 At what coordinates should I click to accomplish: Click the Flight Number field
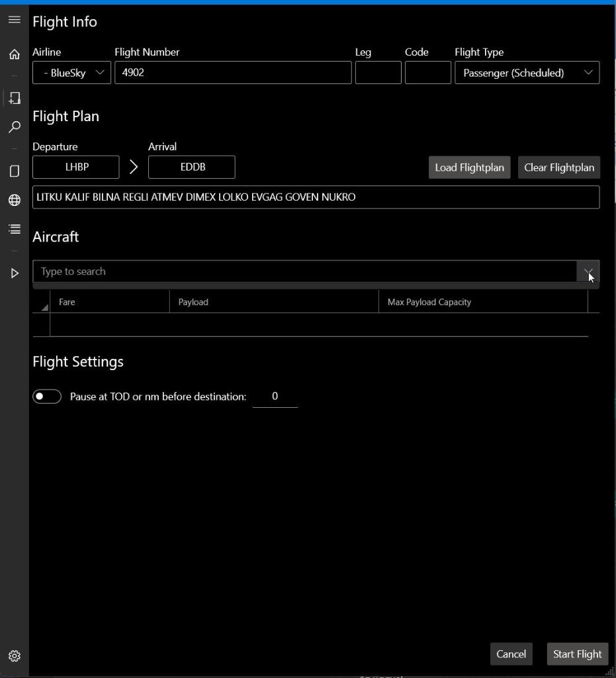click(233, 73)
